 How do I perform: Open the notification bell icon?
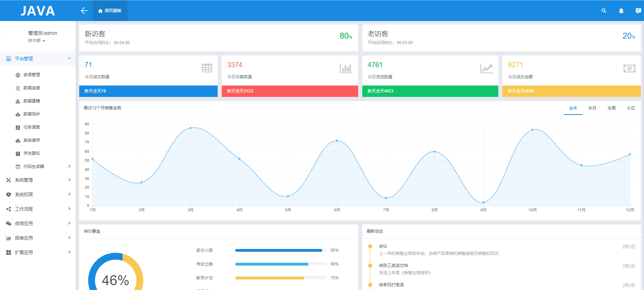point(621,11)
